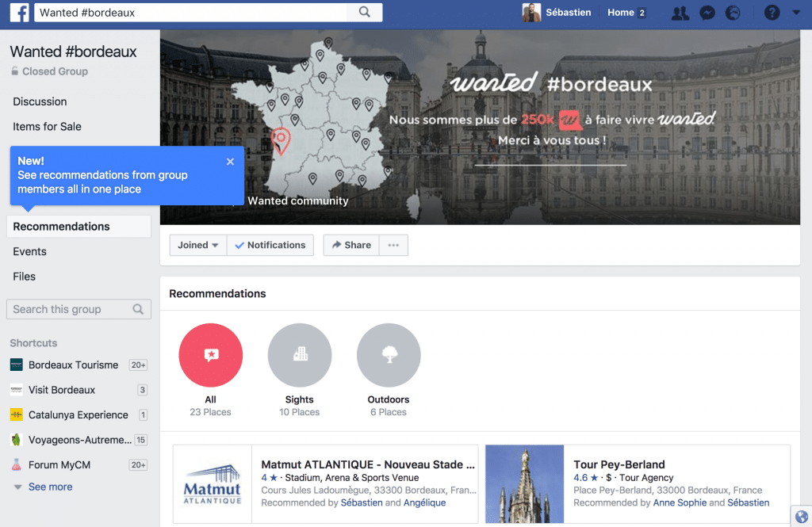Click Sébastien link on Tour Pey-Berland card
Screen dimensions: 812x527
749,502
